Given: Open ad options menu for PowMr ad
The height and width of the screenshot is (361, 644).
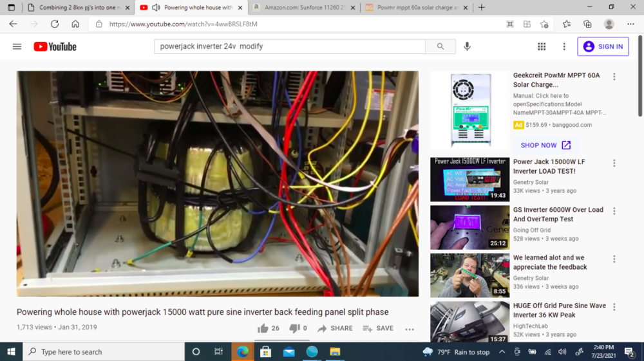Looking at the screenshot, I should coord(614,77).
